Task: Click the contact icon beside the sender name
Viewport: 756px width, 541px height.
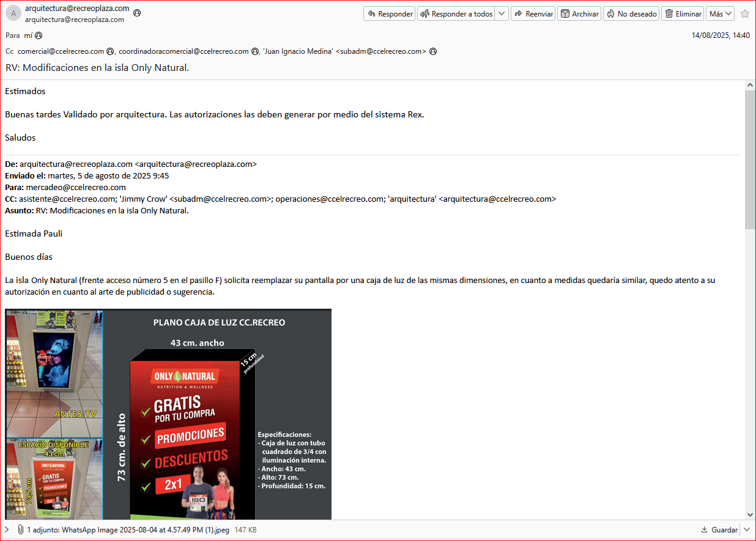Action: click(137, 12)
